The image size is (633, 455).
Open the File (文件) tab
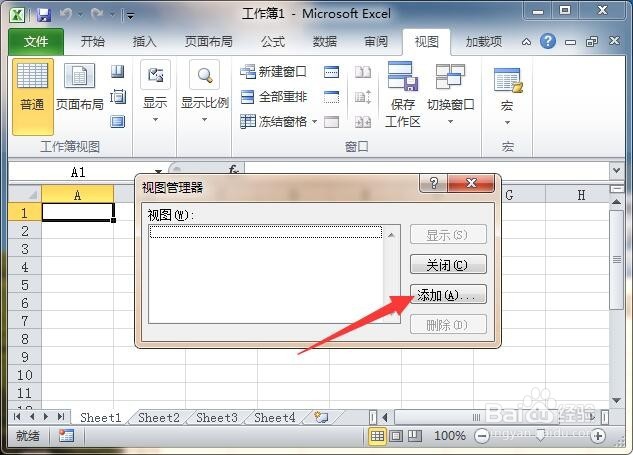(x=36, y=41)
